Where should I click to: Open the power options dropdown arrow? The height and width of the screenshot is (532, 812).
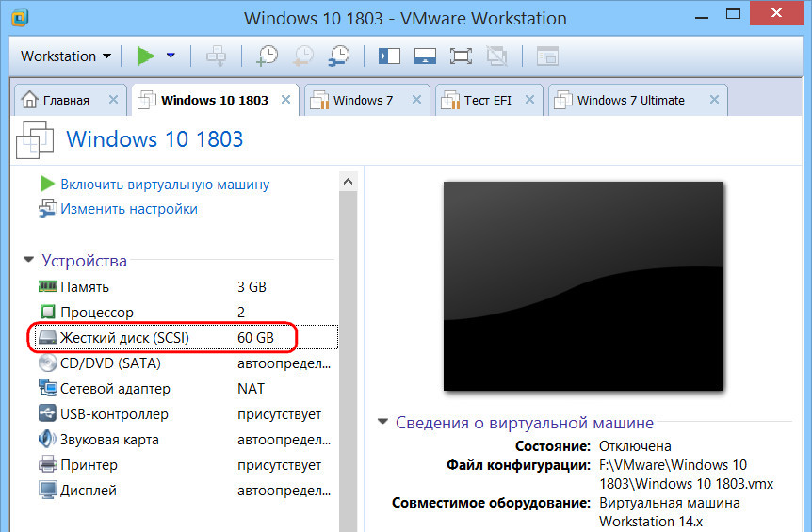click(x=171, y=56)
